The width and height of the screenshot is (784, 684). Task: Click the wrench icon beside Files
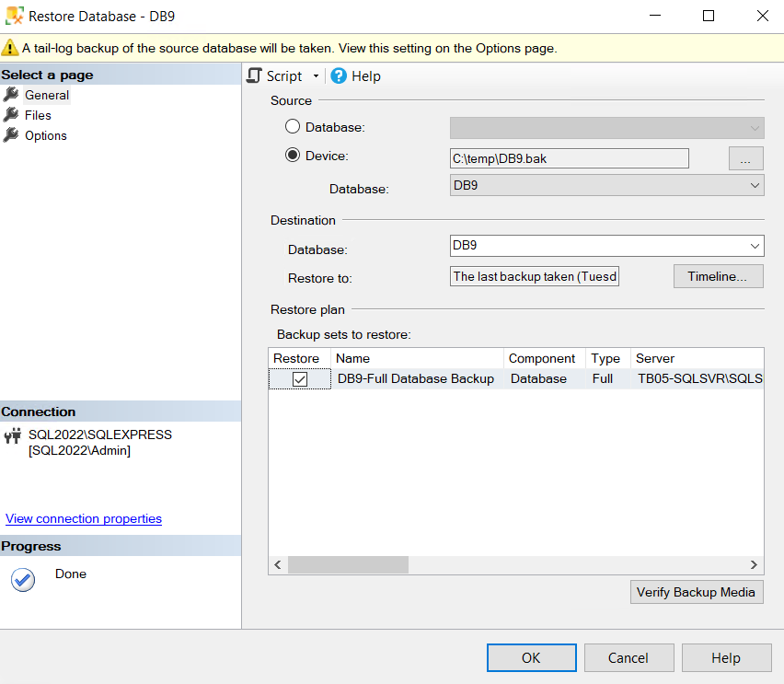point(11,114)
